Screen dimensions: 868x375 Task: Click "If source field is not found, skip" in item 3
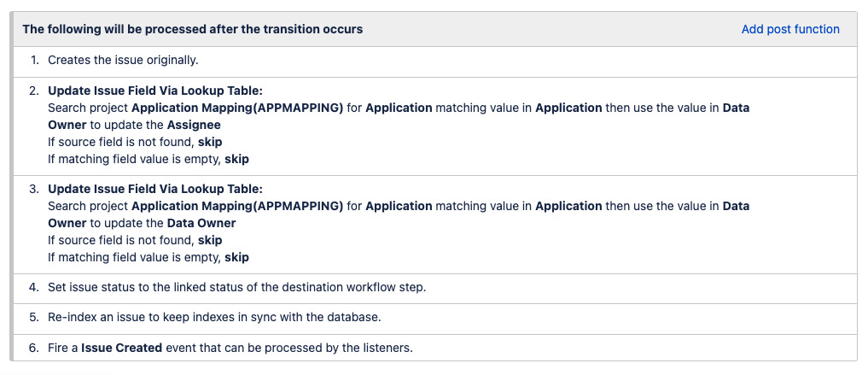pos(135,240)
